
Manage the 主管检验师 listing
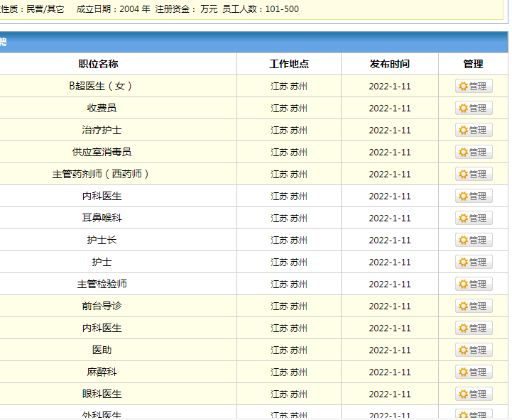(x=474, y=284)
